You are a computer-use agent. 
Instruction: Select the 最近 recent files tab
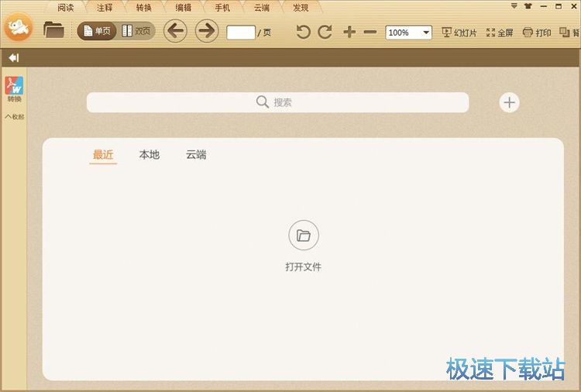point(103,154)
